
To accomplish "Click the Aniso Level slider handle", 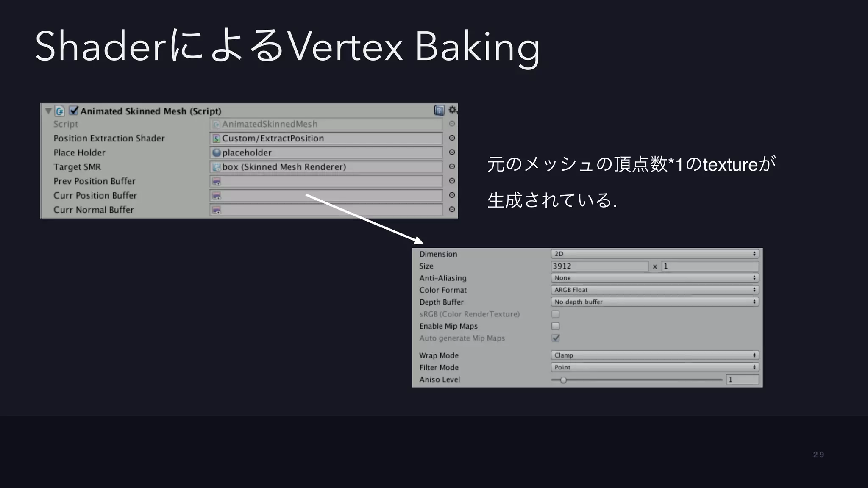I will [x=563, y=380].
